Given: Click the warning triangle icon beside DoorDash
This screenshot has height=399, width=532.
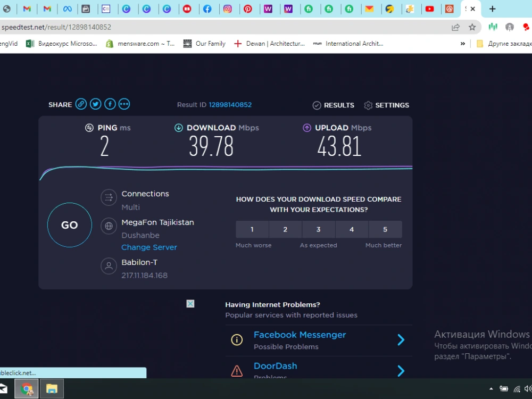Looking at the screenshot, I should click(237, 371).
